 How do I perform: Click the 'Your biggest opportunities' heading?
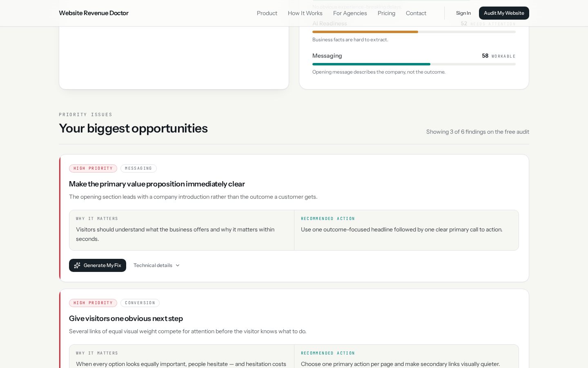[x=133, y=128]
